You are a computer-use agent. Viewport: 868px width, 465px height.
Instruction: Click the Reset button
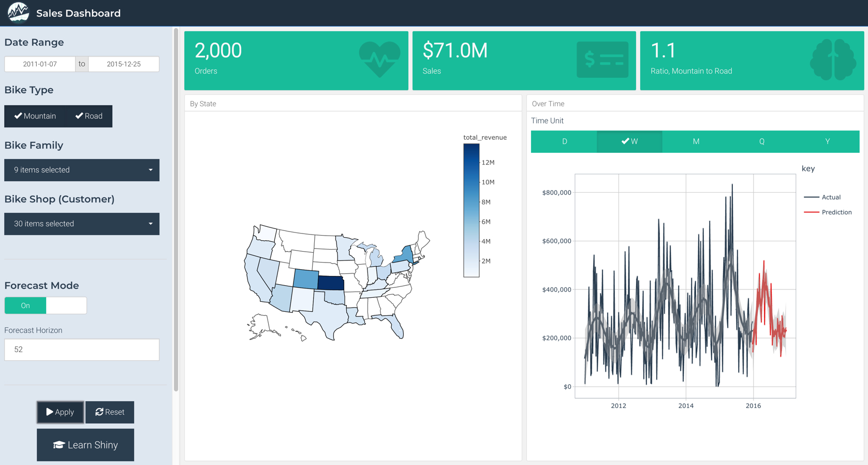click(x=110, y=412)
